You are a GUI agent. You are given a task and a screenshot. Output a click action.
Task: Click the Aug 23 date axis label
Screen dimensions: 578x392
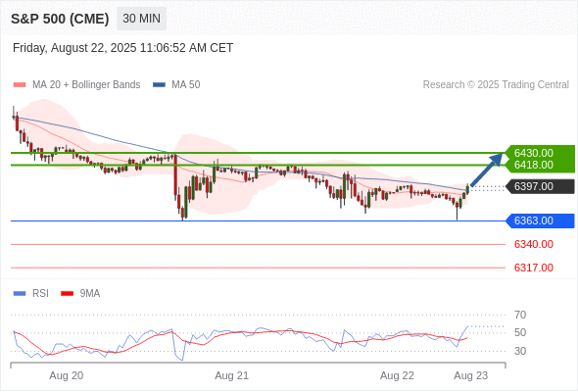point(471,375)
